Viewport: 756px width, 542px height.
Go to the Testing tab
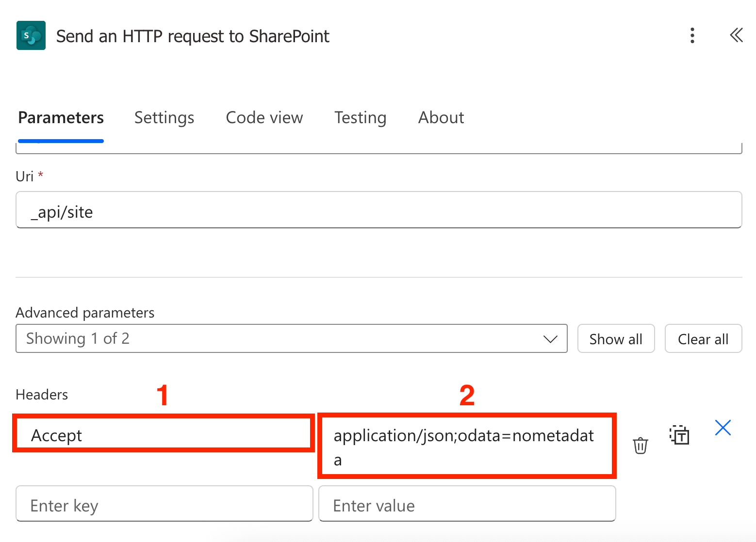(361, 118)
